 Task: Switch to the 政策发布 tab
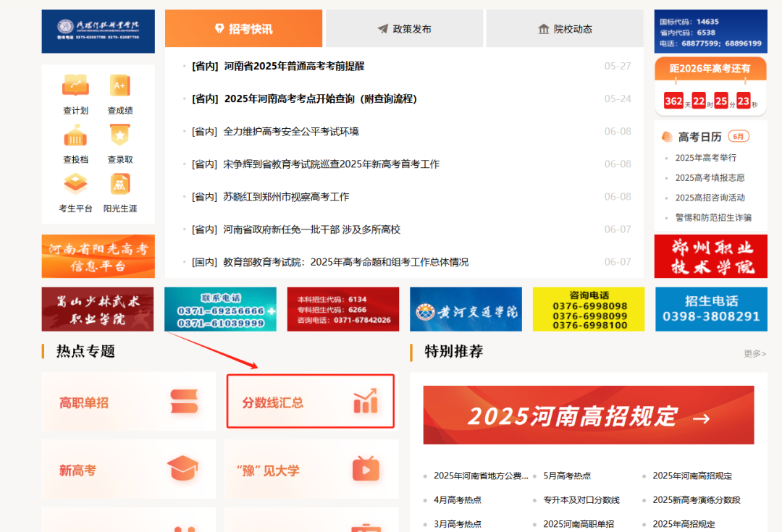[405, 29]
